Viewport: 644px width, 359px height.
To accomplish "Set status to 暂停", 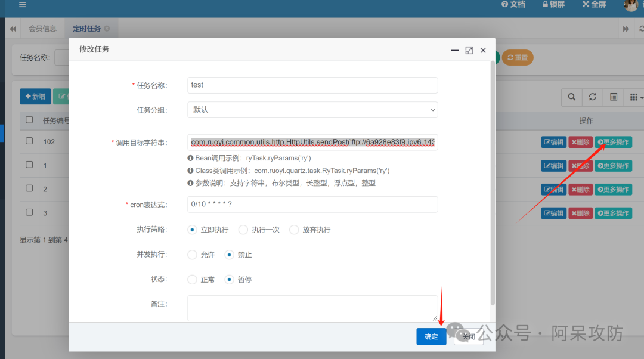I will click(x=229, y=280).
